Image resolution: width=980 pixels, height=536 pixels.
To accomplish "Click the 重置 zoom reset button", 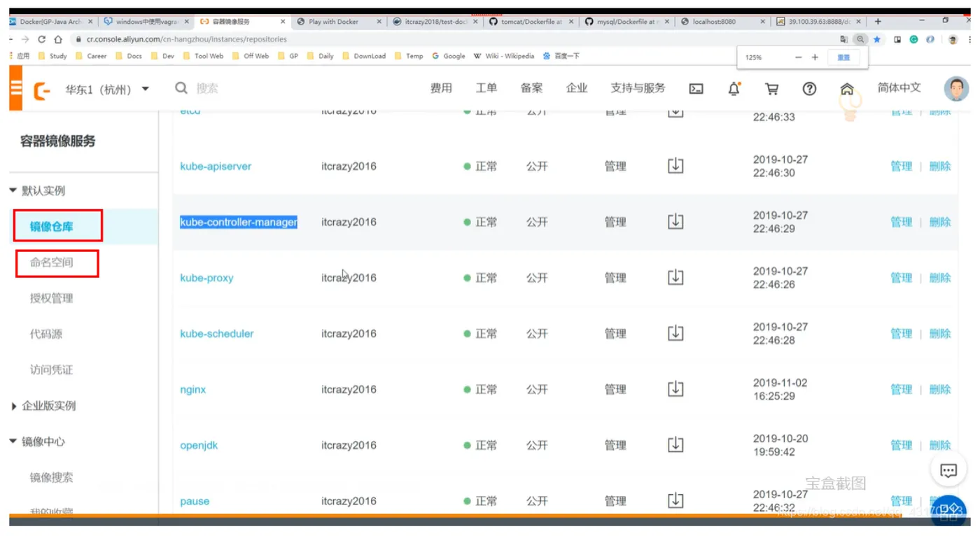I will pos(843,57).
